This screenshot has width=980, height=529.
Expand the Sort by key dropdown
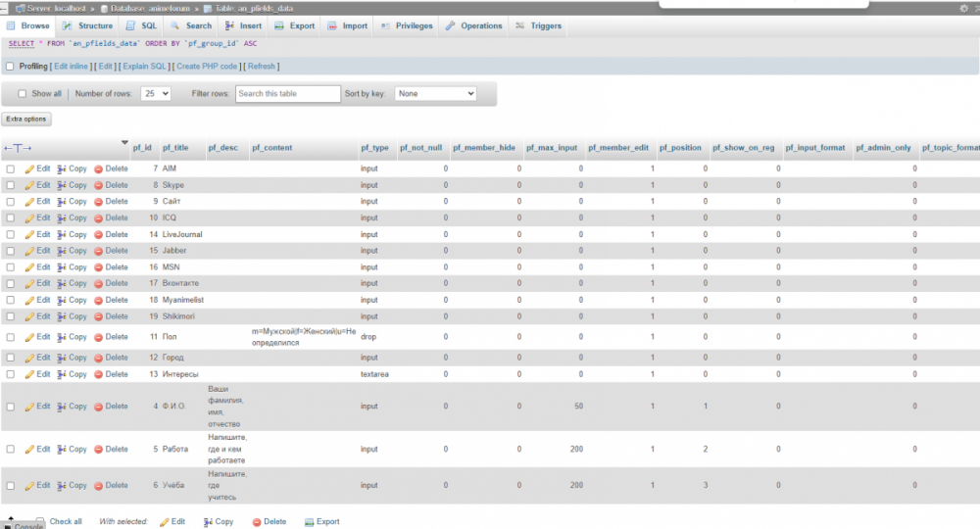coord(435,94)
